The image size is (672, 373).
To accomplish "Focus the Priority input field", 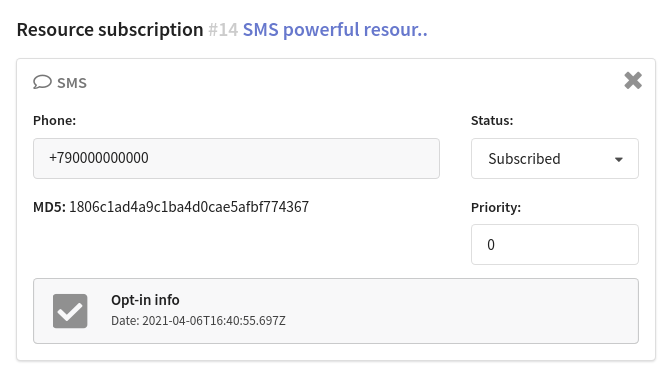I will (x=555, y=244).
